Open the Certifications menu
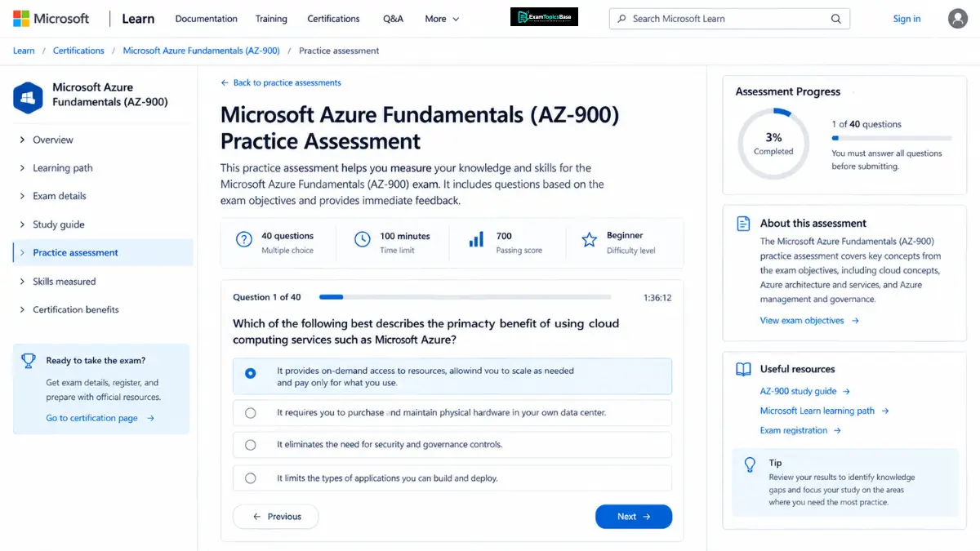 (x=333, y=19)
